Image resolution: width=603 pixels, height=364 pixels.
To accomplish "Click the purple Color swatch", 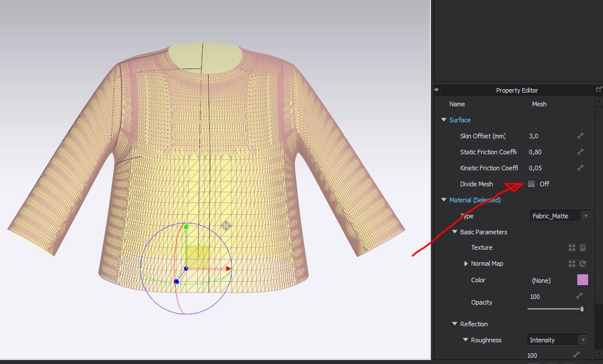I will (582, 280).
